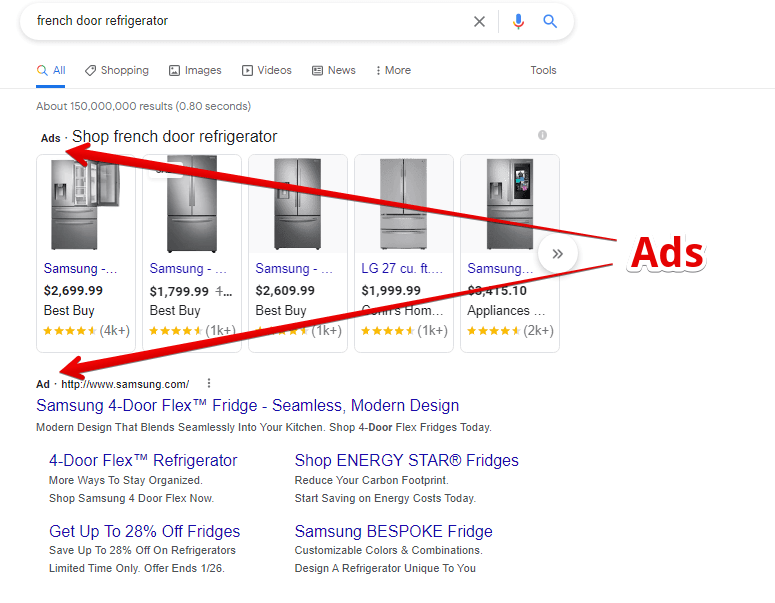Screen dimensions: 775x603
Task: Open the Samsung smart-screen fridge product image
Action: [x=510, y=204]
